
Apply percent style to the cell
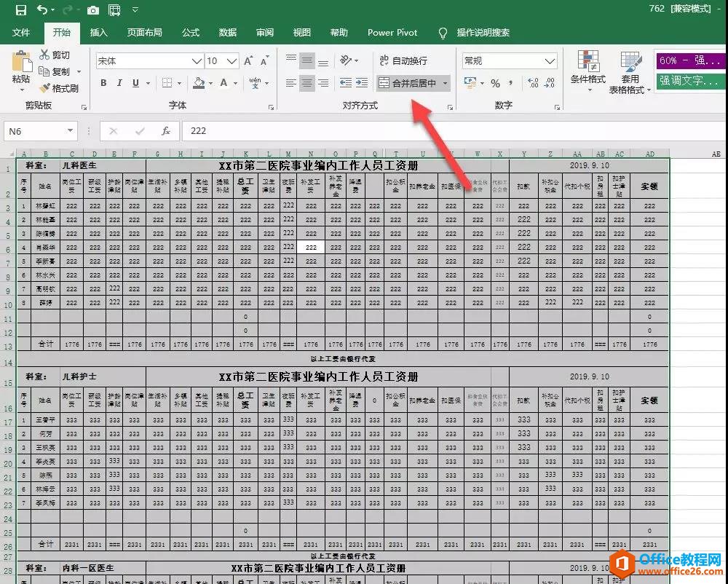[x=495, y=83]
